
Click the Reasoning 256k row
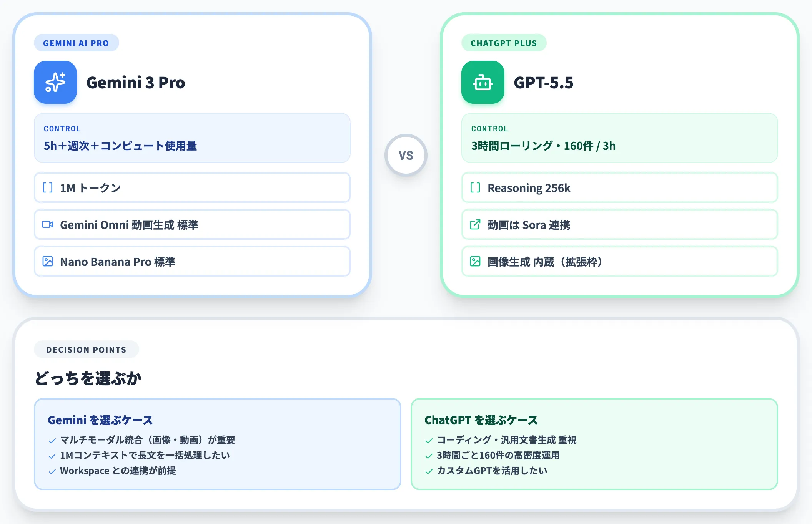[620, 187]
